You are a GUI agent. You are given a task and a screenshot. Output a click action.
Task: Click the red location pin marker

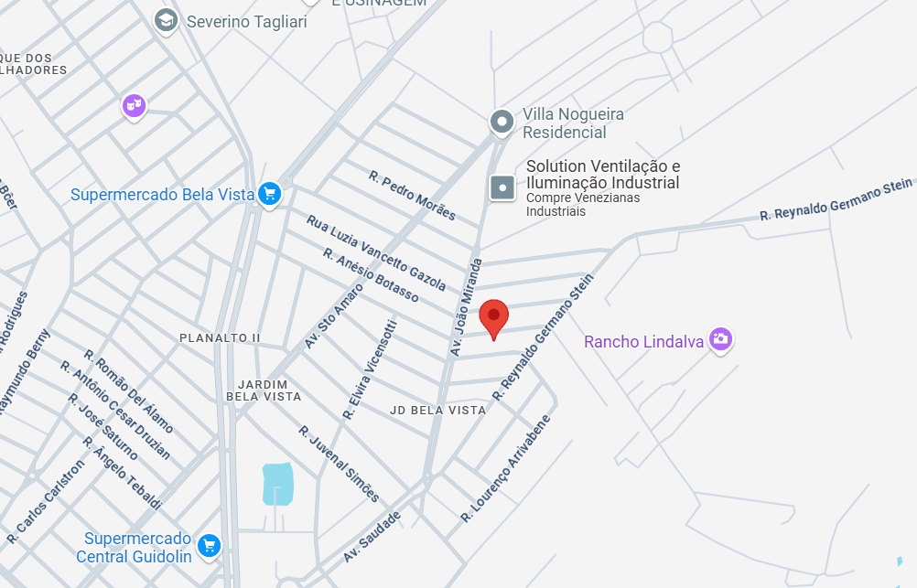(x=493, y=319)
